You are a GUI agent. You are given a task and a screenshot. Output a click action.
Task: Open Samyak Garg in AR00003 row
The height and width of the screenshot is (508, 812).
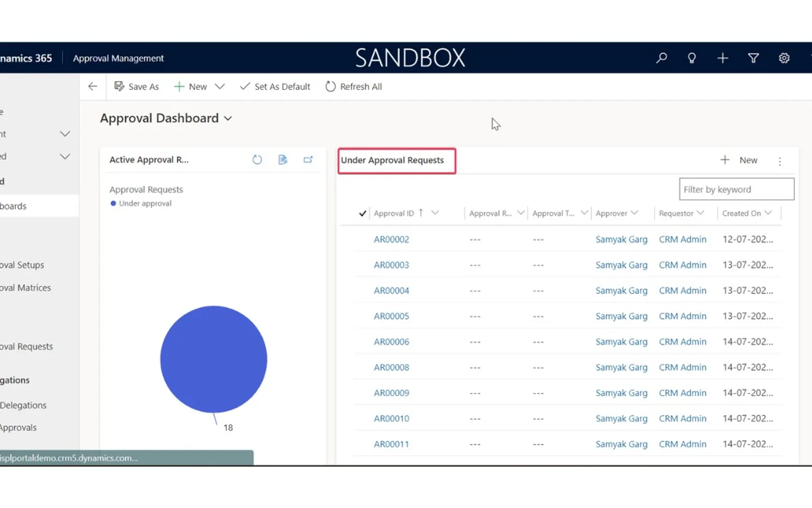622,265
